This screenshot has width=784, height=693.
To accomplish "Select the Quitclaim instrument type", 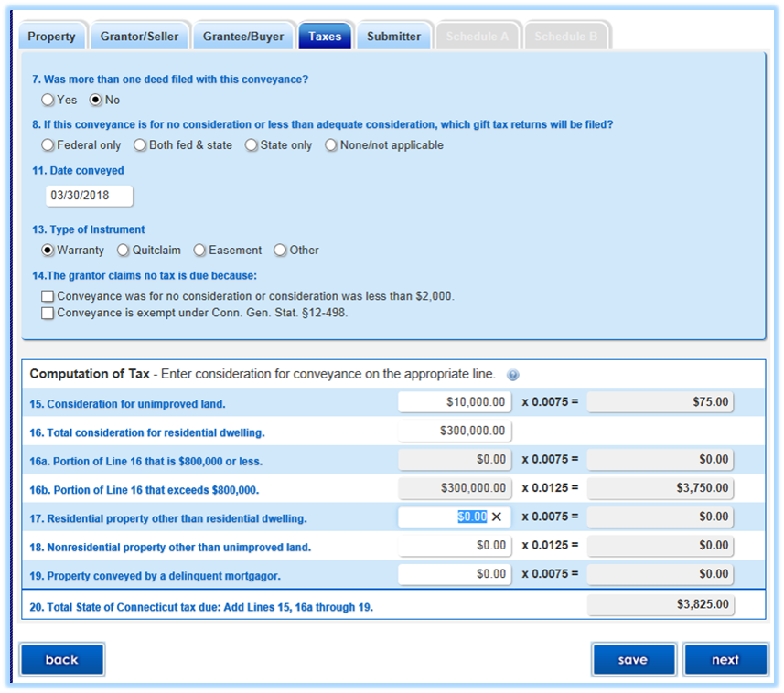I will coord(123,251).
